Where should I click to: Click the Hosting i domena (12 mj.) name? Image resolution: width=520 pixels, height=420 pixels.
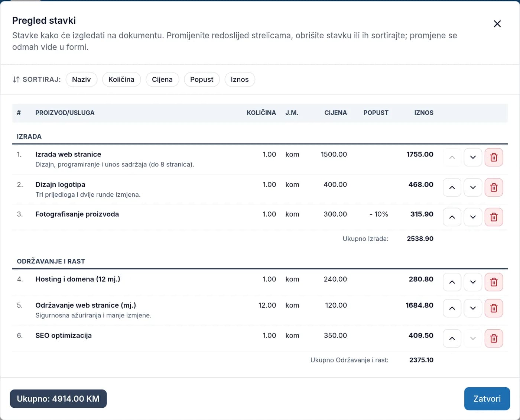(x=78, y=279)
